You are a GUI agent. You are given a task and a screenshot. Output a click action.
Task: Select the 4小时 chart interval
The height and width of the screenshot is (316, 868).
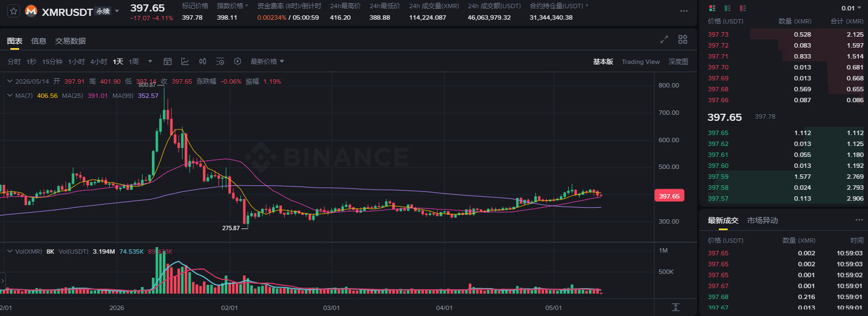click(99, 62)
